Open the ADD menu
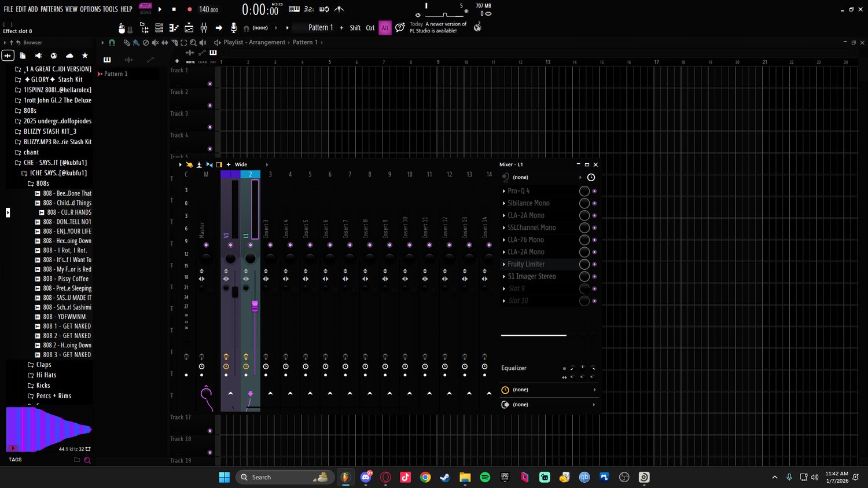 33,9
